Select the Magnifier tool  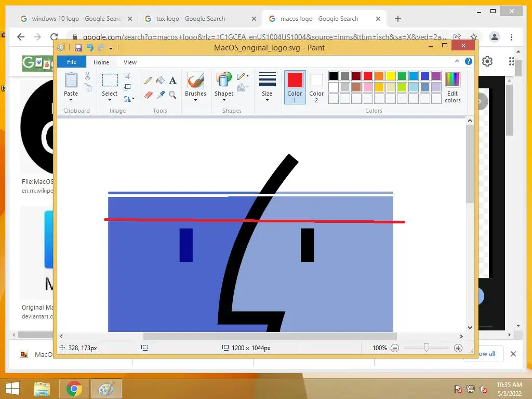pyautogui.click(x=172, y=95)
